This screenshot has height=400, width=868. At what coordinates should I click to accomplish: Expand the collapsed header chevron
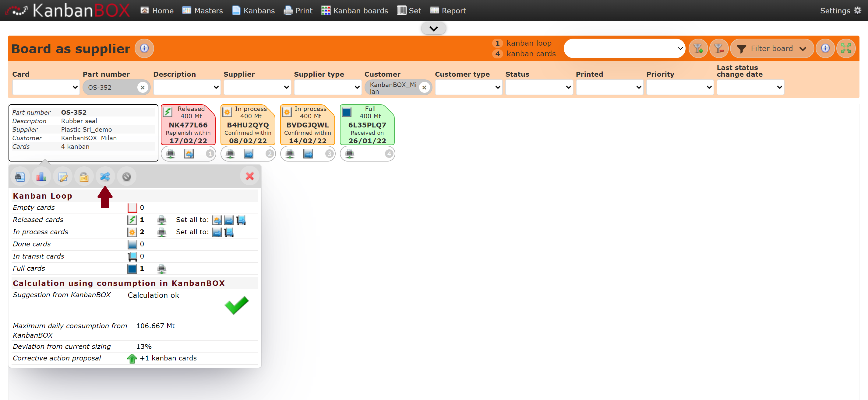click(x=434, y=29)
